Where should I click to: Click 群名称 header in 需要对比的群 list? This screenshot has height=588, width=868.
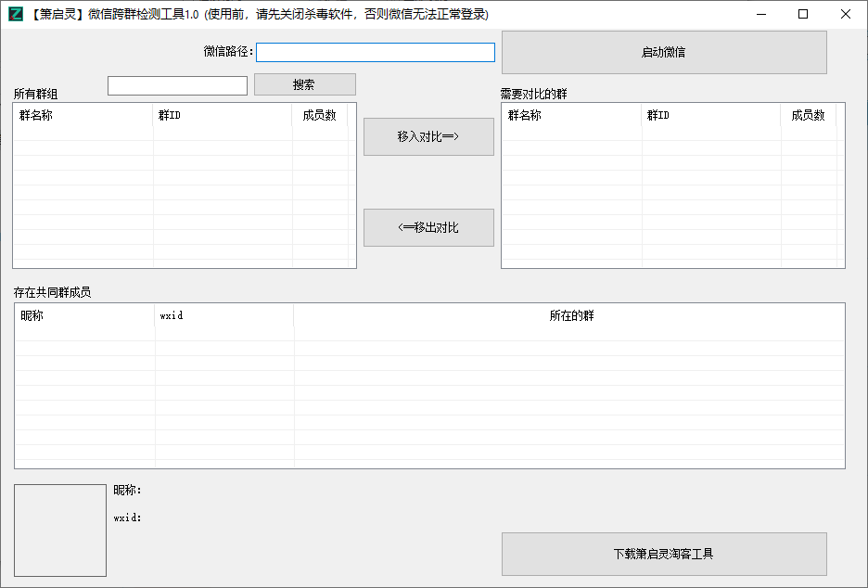click(572, 115)
